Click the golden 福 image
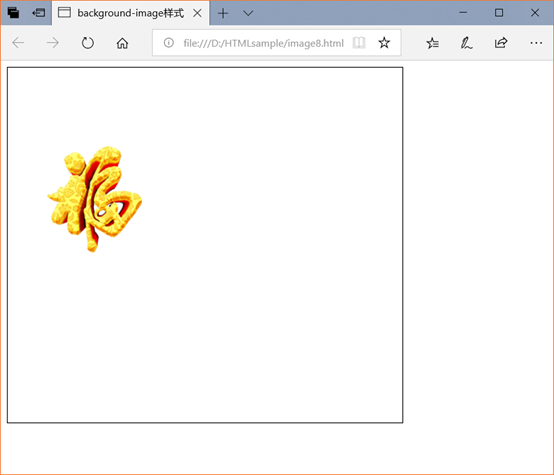This screenshot has height=475, width=554. point(95,199)
